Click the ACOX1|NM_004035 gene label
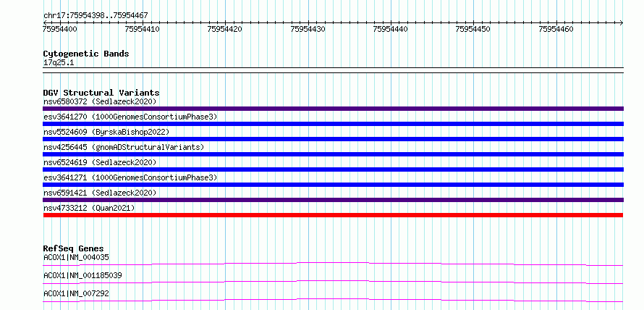 76,258
